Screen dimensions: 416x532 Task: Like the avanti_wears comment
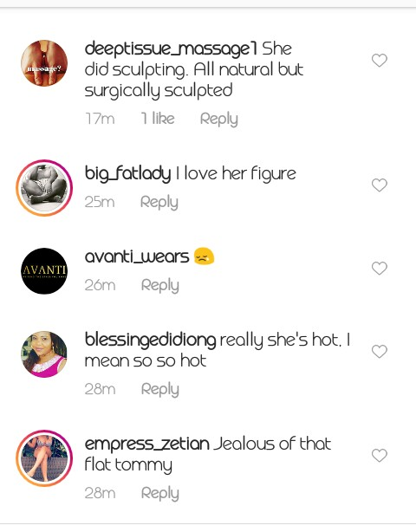(x=380, y=268)
